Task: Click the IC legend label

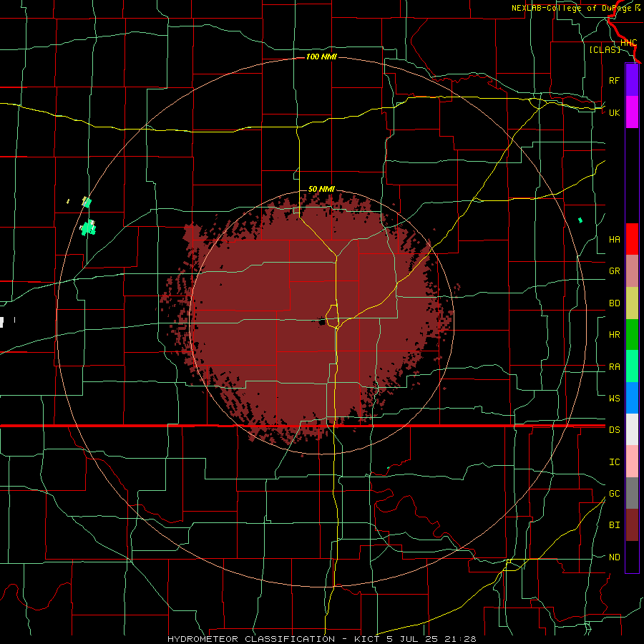Action: click(x=614, y=462)
